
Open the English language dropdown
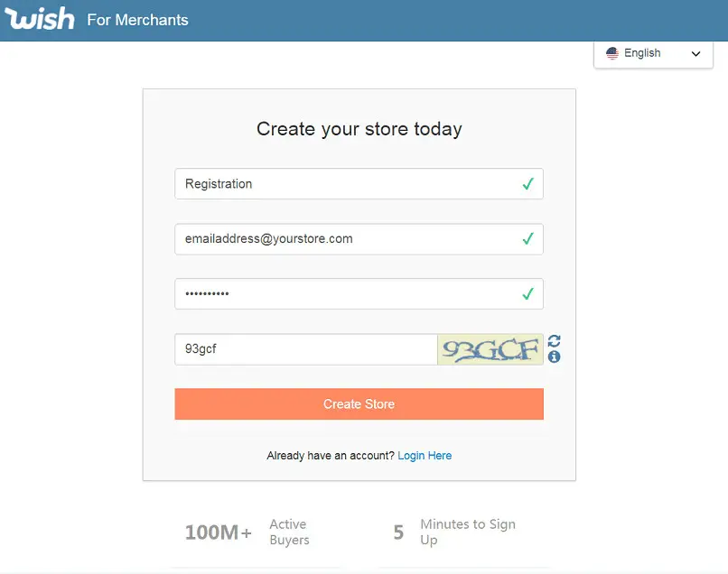coord(652,53)
